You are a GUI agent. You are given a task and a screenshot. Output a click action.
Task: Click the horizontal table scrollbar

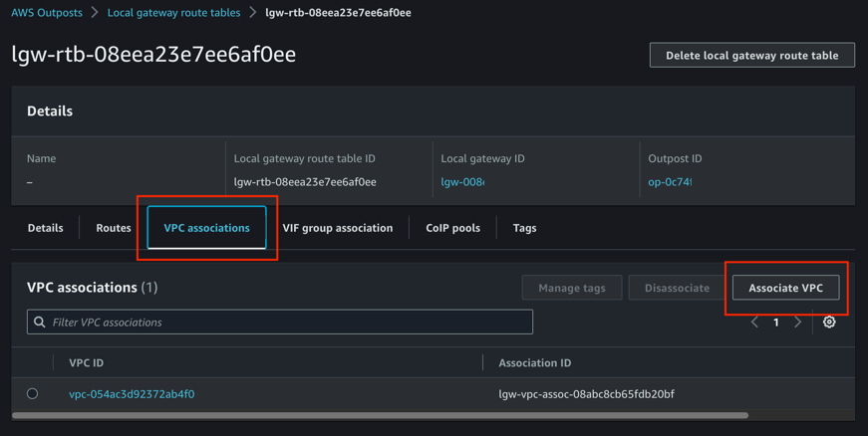(x=379, y=415)
